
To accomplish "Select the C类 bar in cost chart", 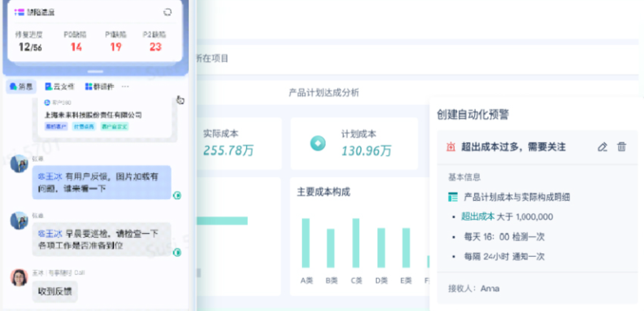I will click(356, 243).
